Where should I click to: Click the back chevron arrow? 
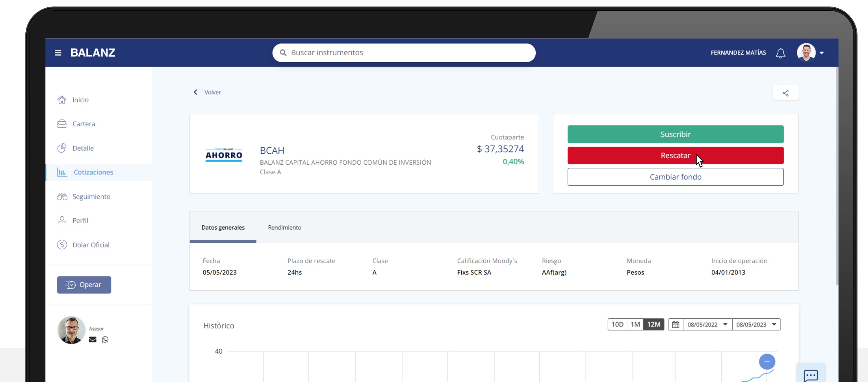pyautogui.click(x=195, y=92)
